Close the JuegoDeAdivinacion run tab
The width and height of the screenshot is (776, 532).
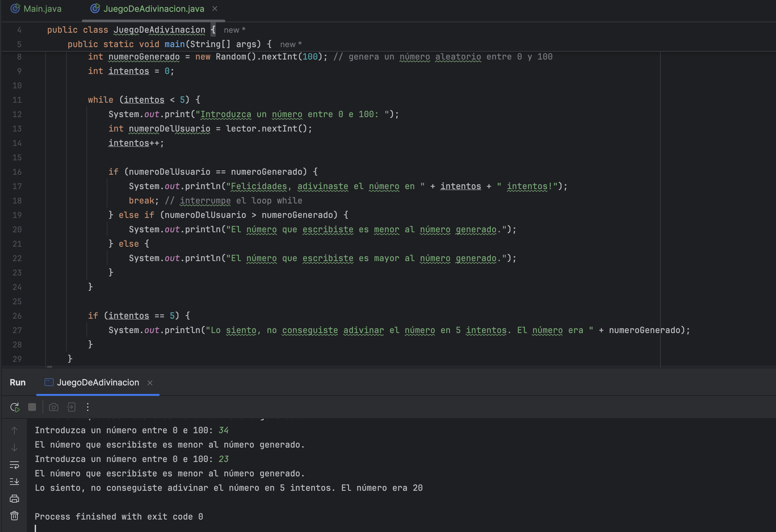point(150,383)
